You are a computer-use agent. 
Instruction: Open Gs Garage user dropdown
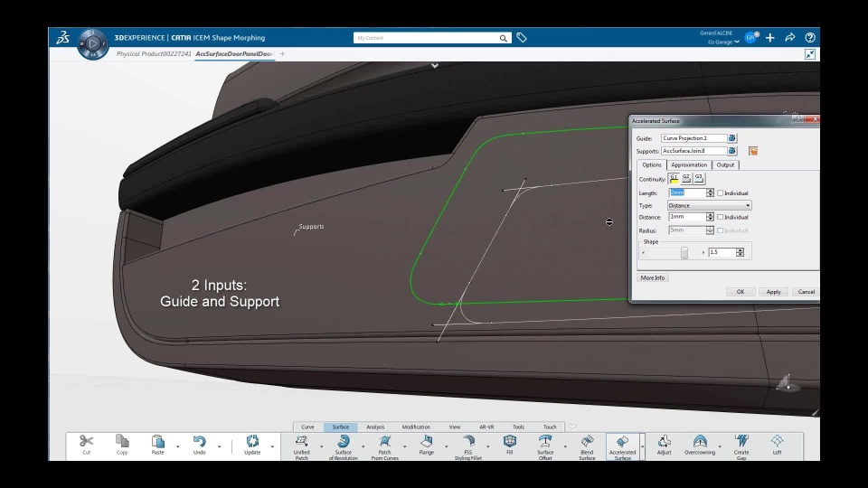(x=723, y=42)
